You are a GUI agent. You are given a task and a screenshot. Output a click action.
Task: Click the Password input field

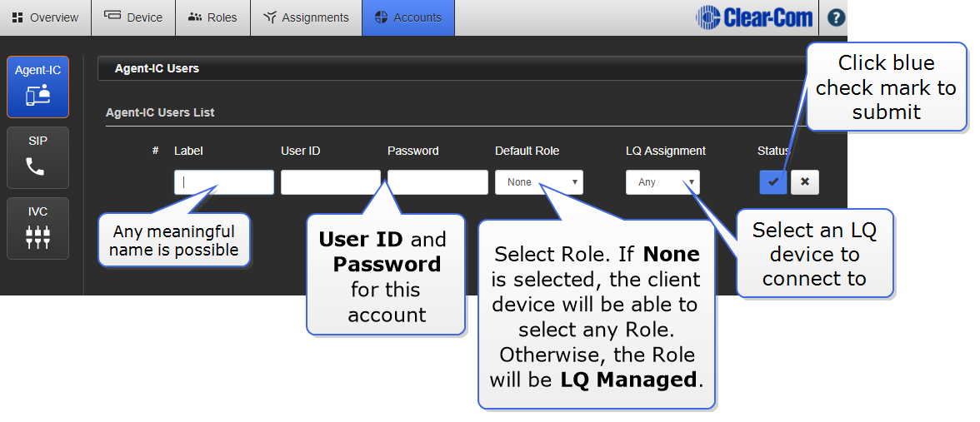tap(437, 182)
